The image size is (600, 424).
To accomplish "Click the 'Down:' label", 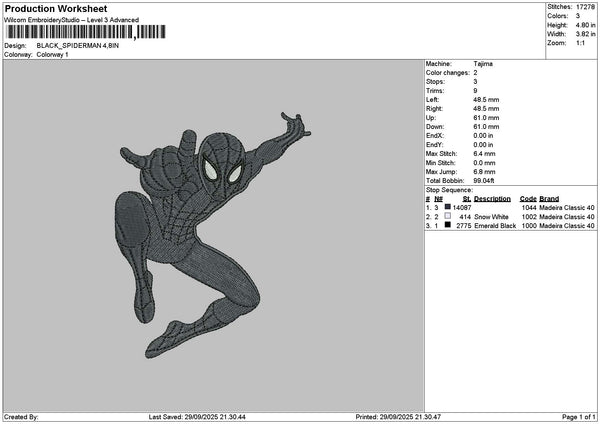I will coord(435,127).
